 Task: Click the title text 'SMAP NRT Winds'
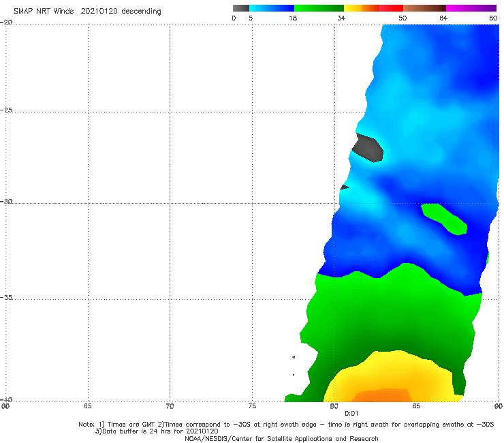tap(44, 11)
